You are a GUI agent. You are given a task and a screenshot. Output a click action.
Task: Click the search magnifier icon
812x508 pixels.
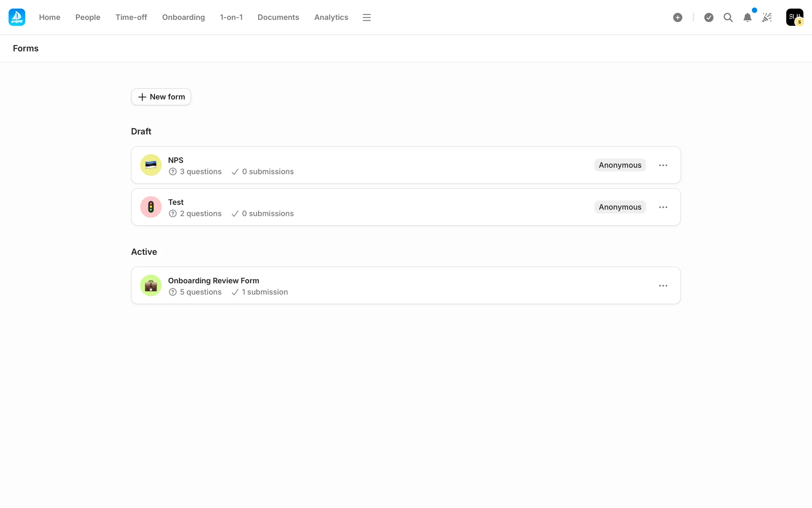[728, 17]
